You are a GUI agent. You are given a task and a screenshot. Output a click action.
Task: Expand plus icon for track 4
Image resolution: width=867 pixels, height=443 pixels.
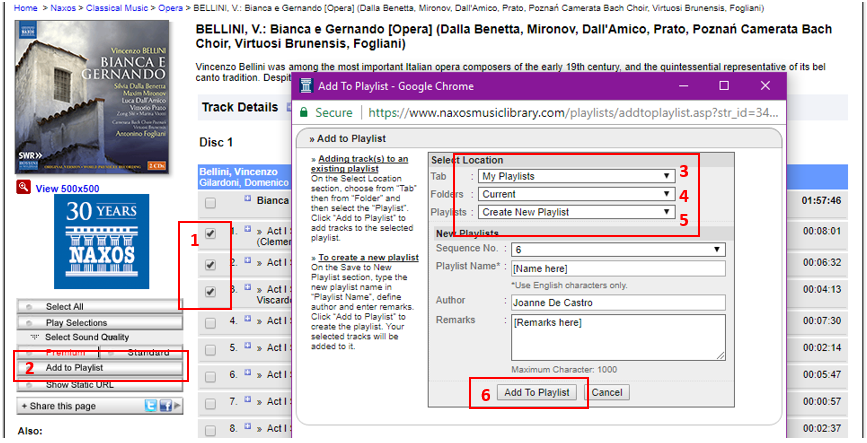pyautogui.click(x=248, y=319)
